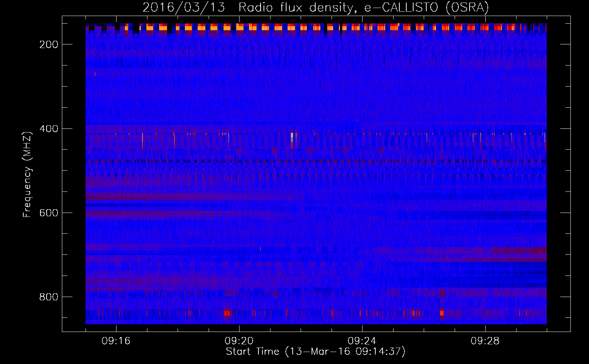Click the 'Start Time (13-Mar-16 09:14:37)' label

pos(316,352)
